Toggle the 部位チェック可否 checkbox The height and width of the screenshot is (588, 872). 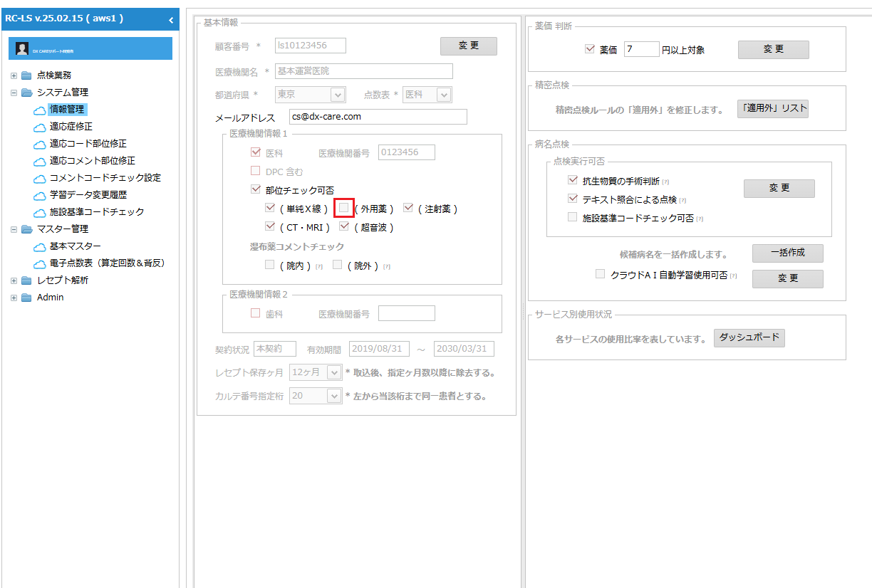click(256, 189)
